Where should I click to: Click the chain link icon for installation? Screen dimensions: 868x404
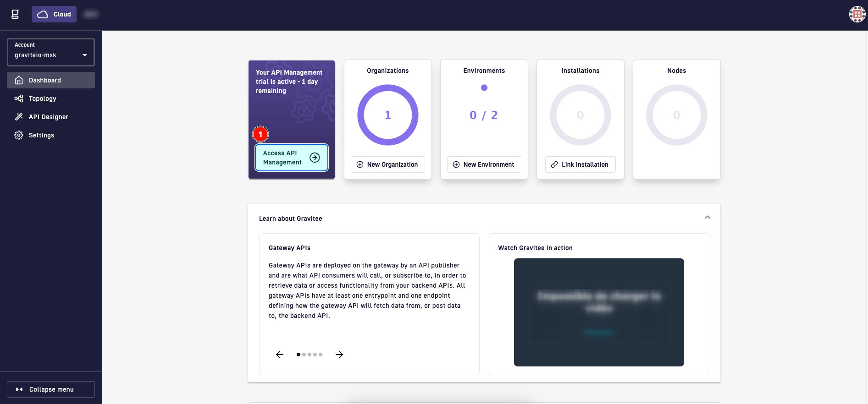554,164
